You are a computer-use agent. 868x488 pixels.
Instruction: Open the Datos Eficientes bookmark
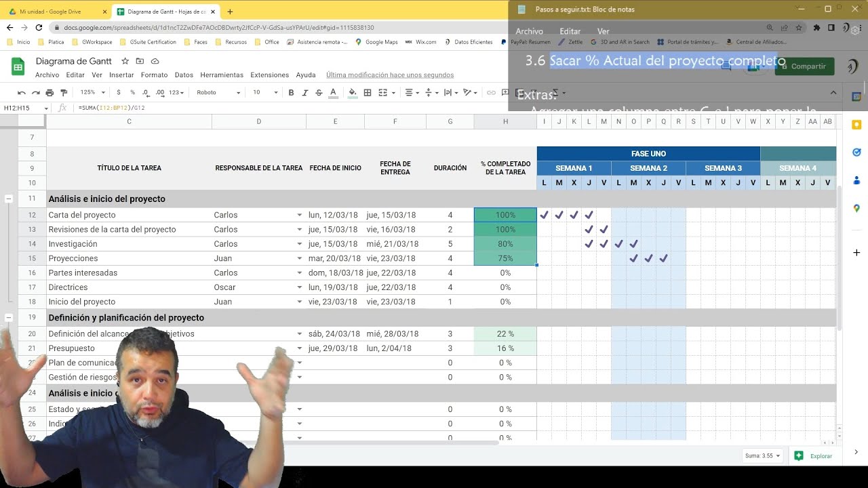pyautogui.click(x=468, y=42)
